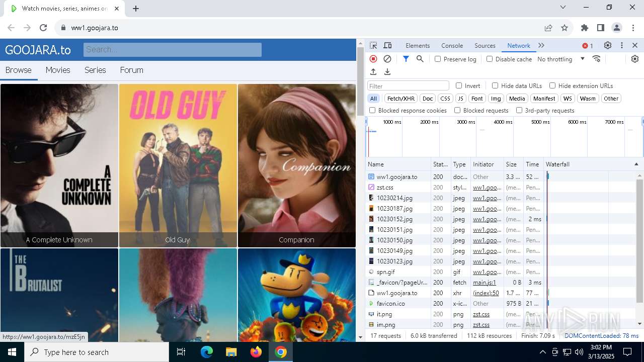644x362 pixels.
Task: Switch to Console tab
Action: tap(452, 45)
